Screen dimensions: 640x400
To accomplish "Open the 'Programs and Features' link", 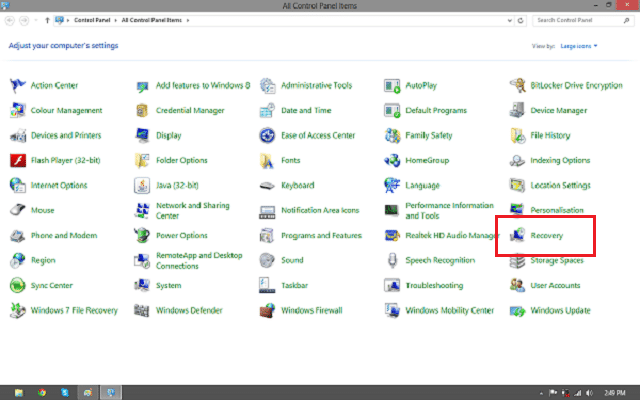I will point(322,236).
